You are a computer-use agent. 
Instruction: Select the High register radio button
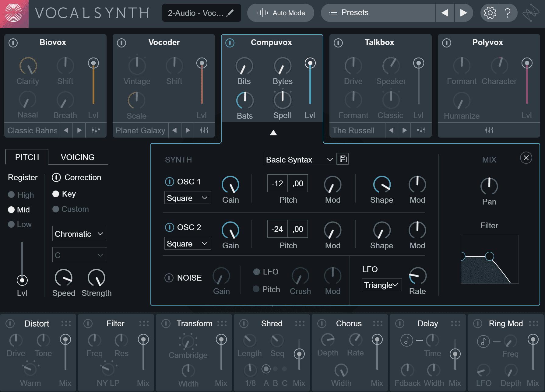pos(11,194)
